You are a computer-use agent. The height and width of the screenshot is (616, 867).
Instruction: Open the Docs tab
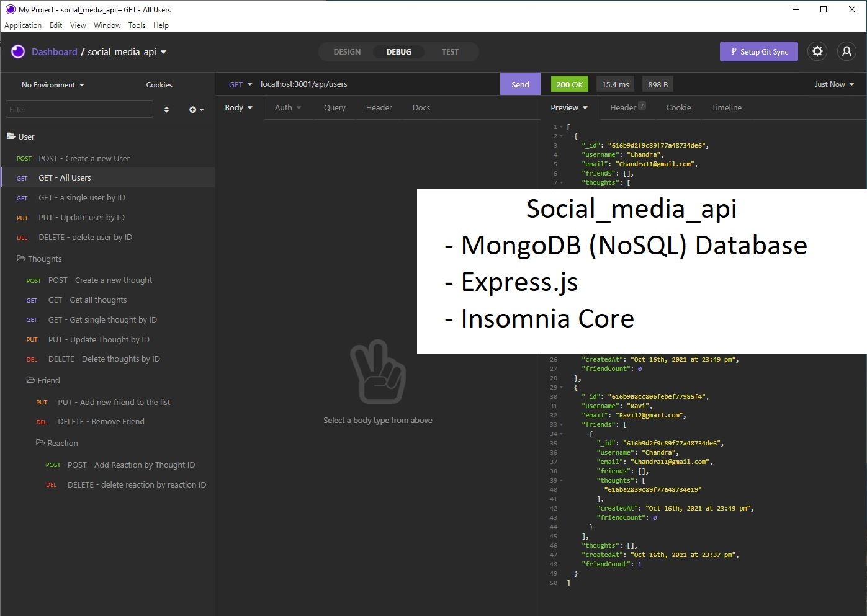coord(421,107)
